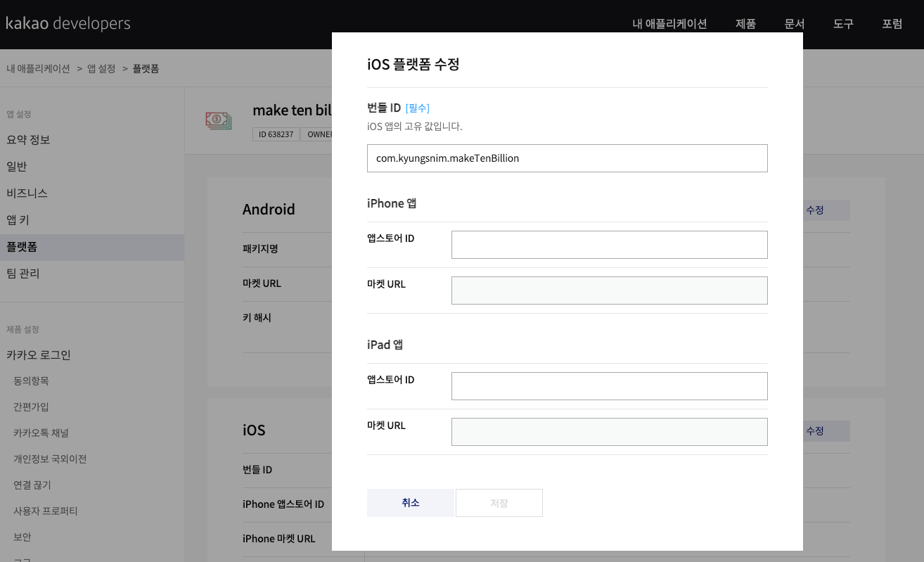
Task: Click 플랫폼 breadcrumb item
Action: 146,69
